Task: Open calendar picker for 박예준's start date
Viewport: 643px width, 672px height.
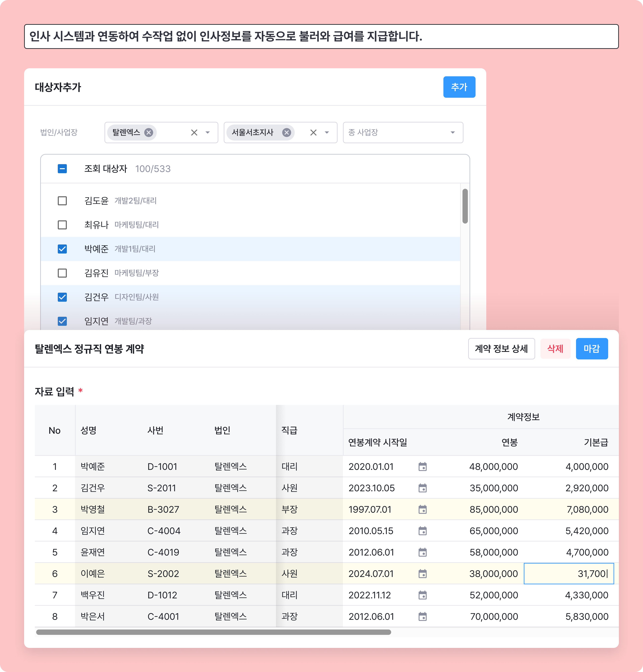Action: [x=423, y=467]
